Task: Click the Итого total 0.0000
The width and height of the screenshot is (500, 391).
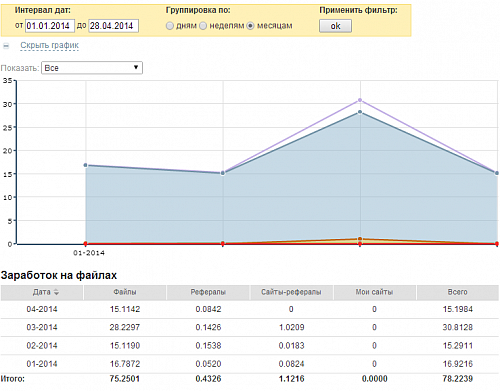Action: [375, 379]
